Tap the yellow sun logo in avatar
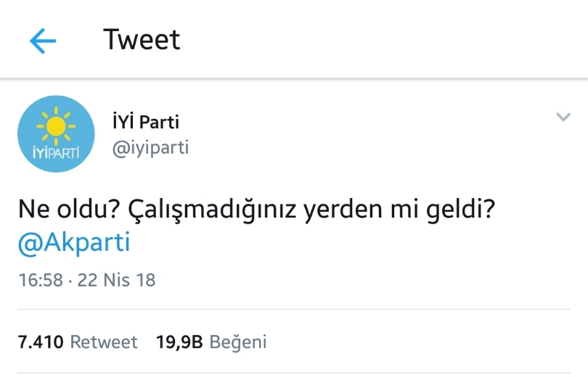Image resolution: width=588 pixels, height=377 pixels. (56, 126)
